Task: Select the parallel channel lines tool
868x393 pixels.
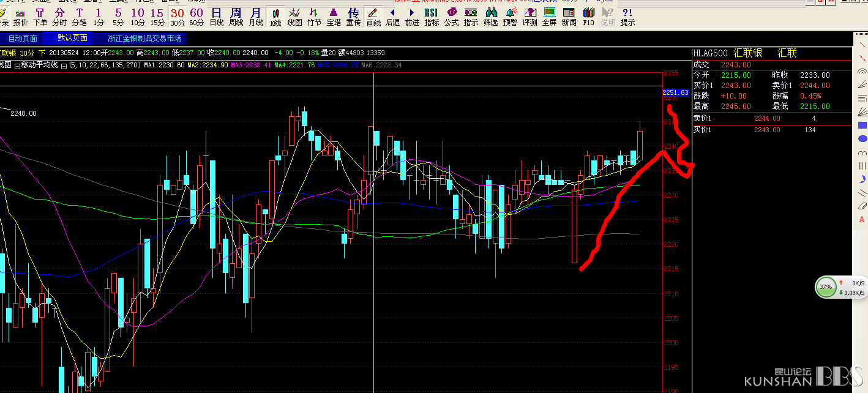Action: 862,193
